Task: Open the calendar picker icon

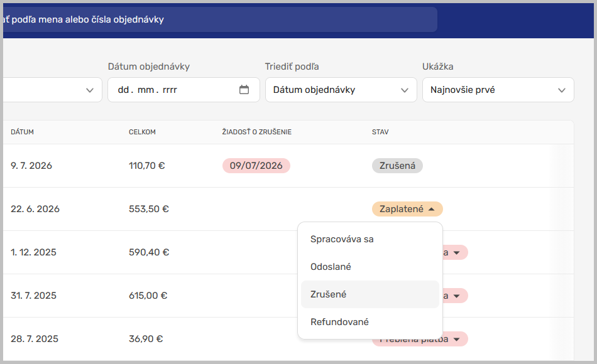Action: (x=244, y=90)
